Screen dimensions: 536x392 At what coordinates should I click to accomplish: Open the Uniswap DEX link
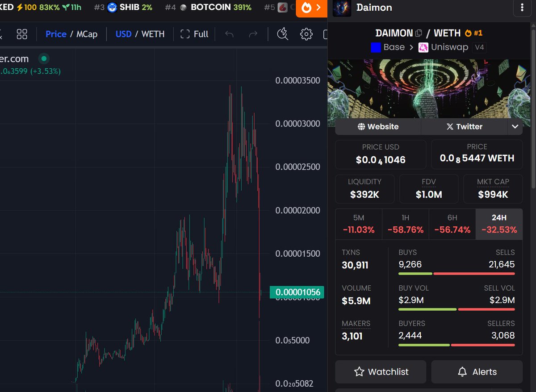443,47
